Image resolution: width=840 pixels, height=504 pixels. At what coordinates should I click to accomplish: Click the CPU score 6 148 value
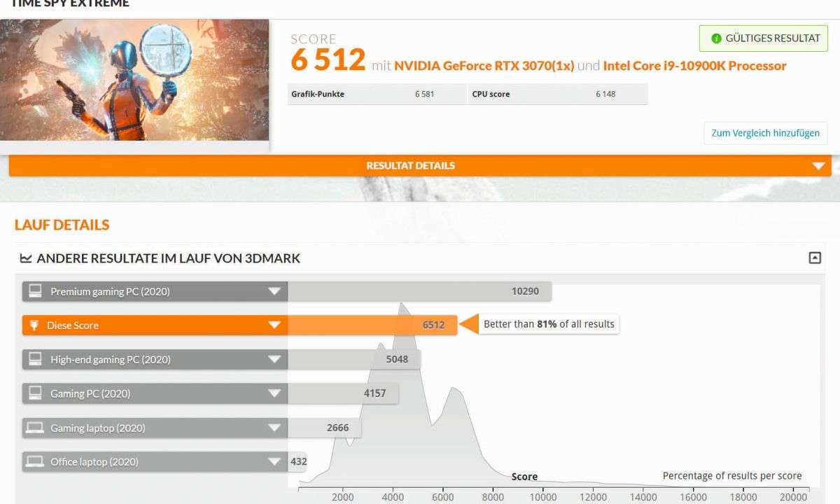605,94
